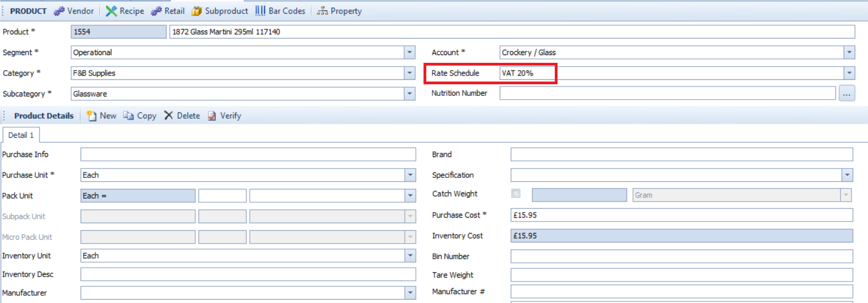Viewport: 868px width, 303px height.
Task: Click the New product detail button
Action: pyautogui.click(x=101, y=116)
